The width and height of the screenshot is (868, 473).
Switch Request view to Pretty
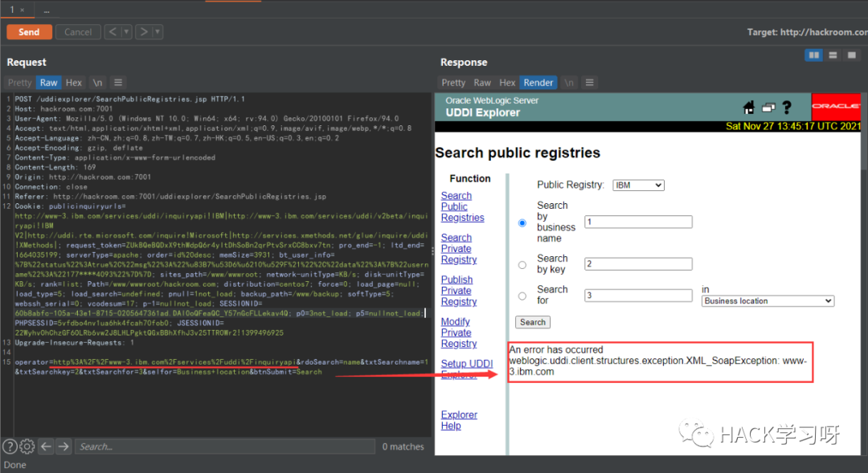(x=20, y=83)
